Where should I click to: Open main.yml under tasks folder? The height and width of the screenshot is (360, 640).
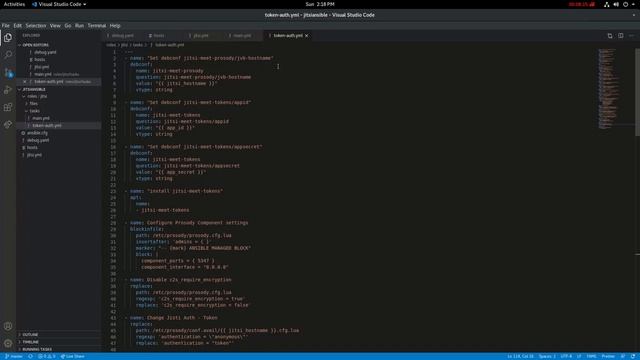tap(59, 118)
